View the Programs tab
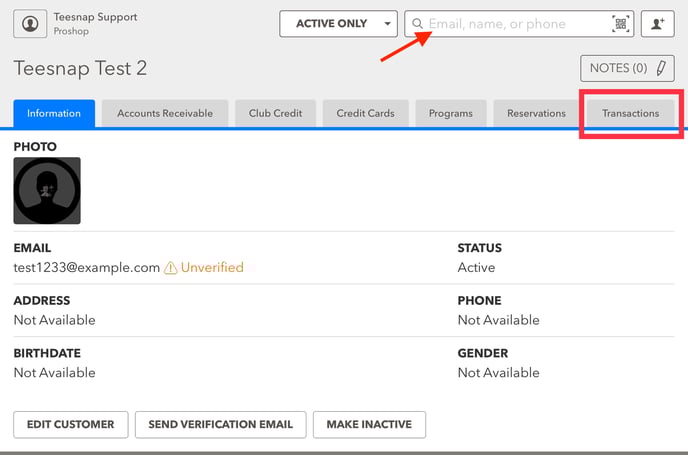Viewport: 688px width, 455px height. coord(450,113)
